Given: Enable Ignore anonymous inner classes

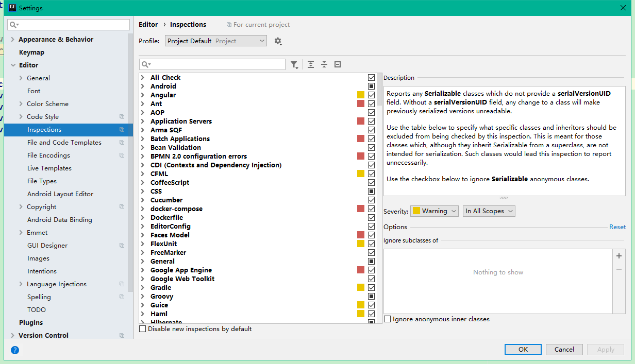Looking at the screenshot, I should (388, 319).
